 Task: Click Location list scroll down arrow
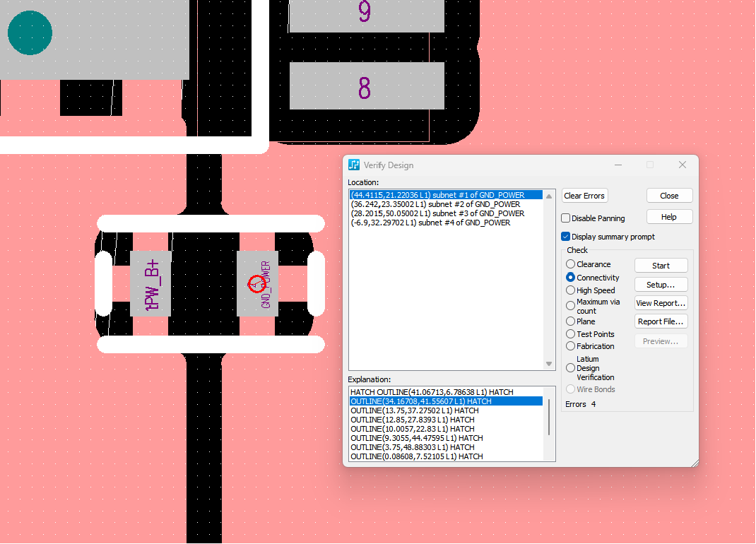pyautogui.click(x=549, y=364)
